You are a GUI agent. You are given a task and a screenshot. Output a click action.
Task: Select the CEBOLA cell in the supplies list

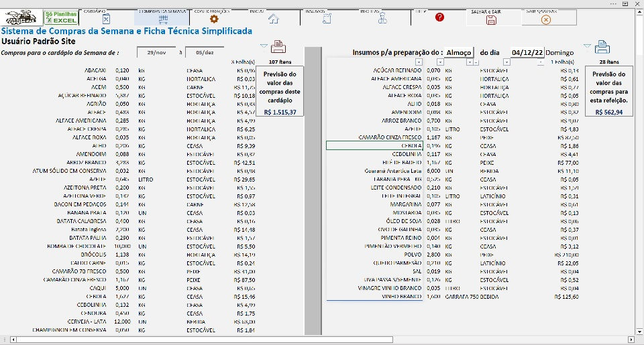coord(374,145)
